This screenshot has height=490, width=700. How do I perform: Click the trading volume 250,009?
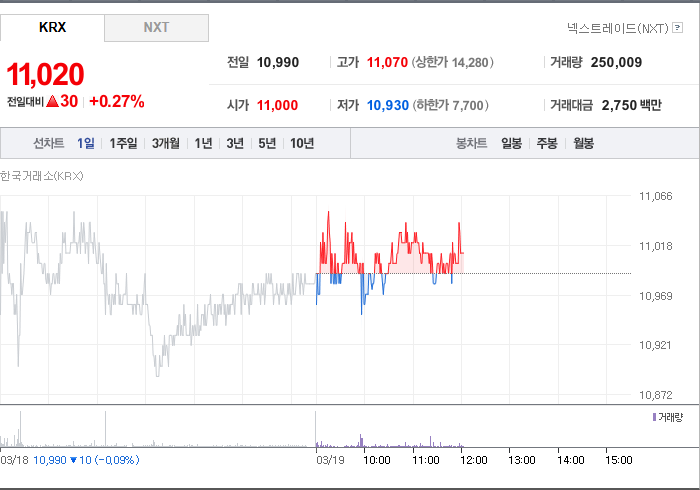[616, 62]
